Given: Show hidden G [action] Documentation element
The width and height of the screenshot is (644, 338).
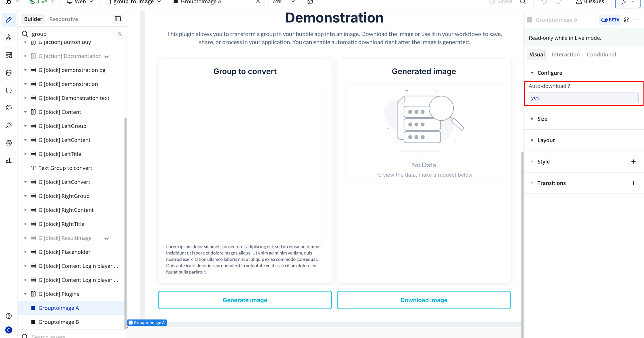Looking at the screenshot, I should (106, 56).
